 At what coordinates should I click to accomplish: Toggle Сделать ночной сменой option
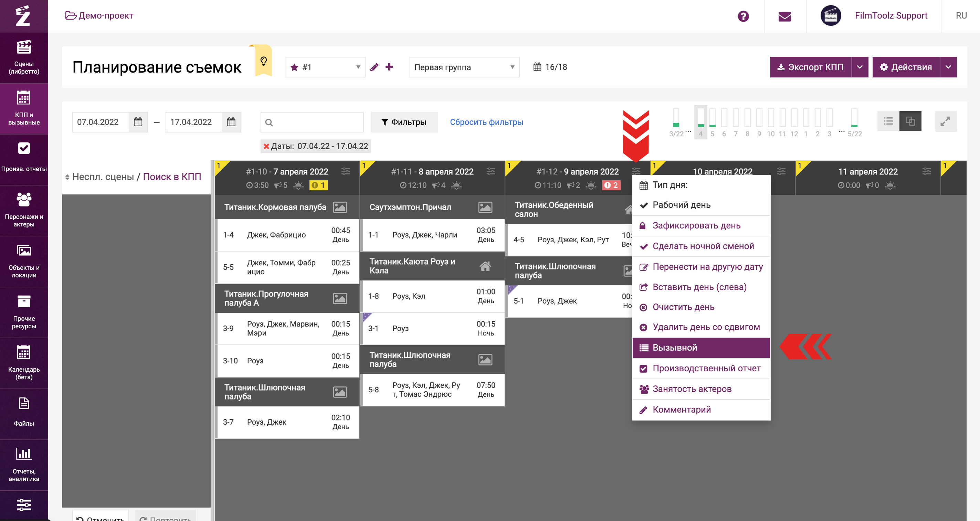click(x=703, y=246)
